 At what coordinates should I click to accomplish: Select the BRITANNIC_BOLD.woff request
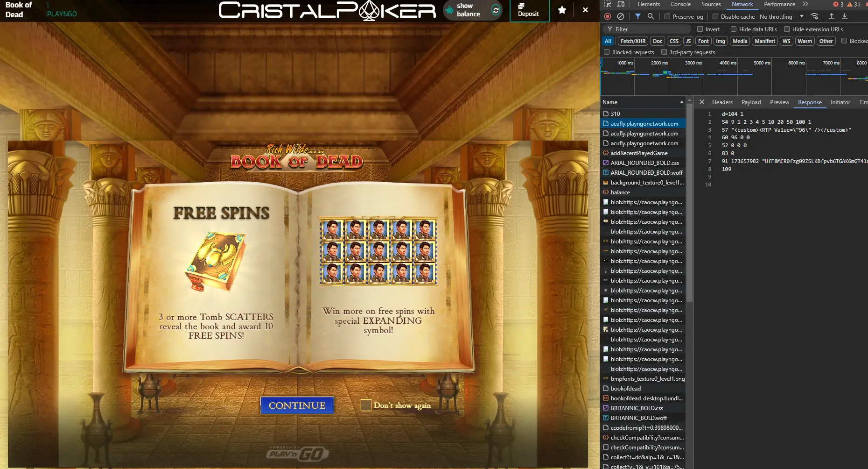pos(643,418)
